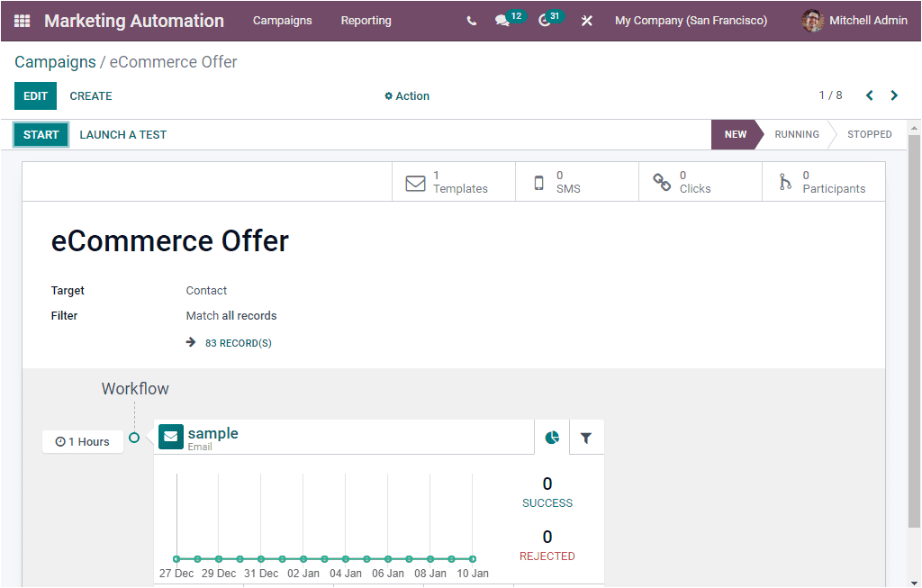This screenshot has height=588, width=922.
Task: Click LAUNCH A TEST button
Action: [123, 135]
